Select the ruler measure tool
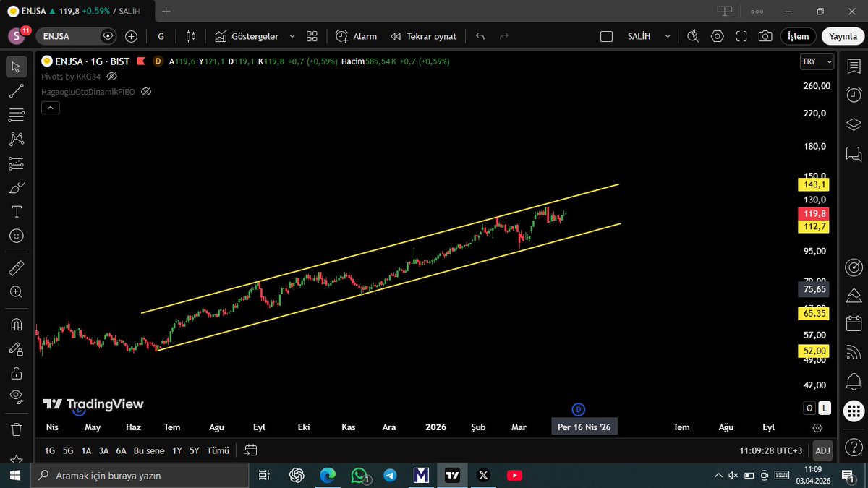This screenshot has width=868, height=488. coord(16,268)
